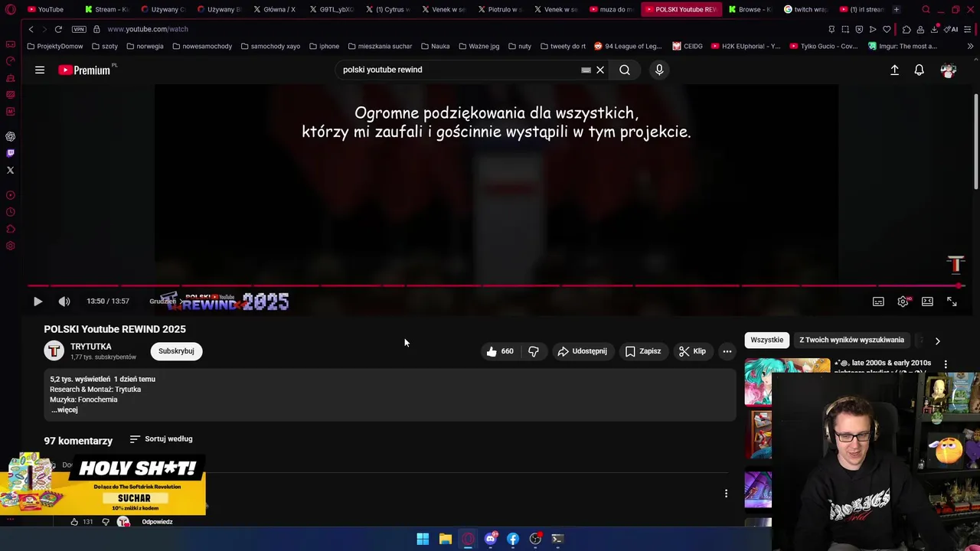
Task: Dislike the comment with 131 likes
Action: 106,522
